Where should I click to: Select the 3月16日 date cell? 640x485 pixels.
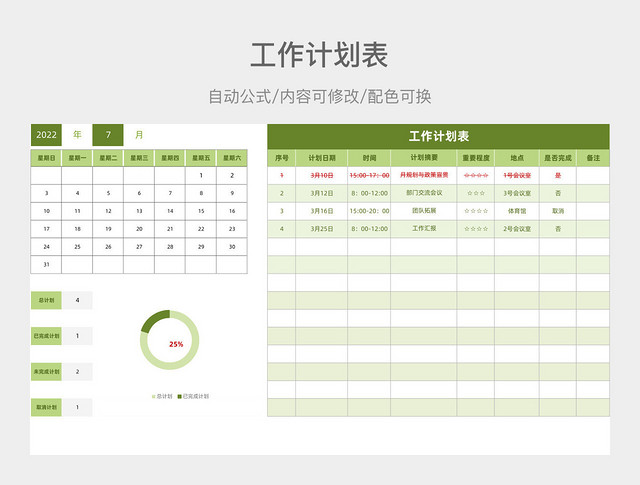pyautogui.click(x=322, y=211)
